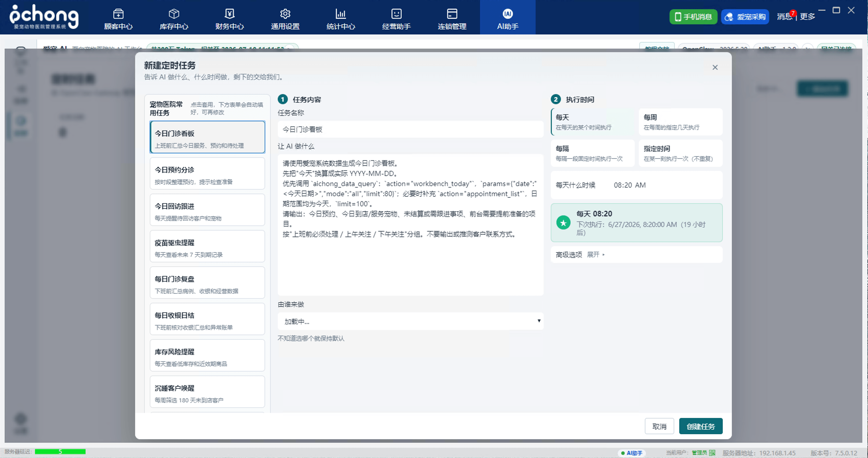
Task: Select the 每隔 interval schedule option
Action: coord(593,153)
